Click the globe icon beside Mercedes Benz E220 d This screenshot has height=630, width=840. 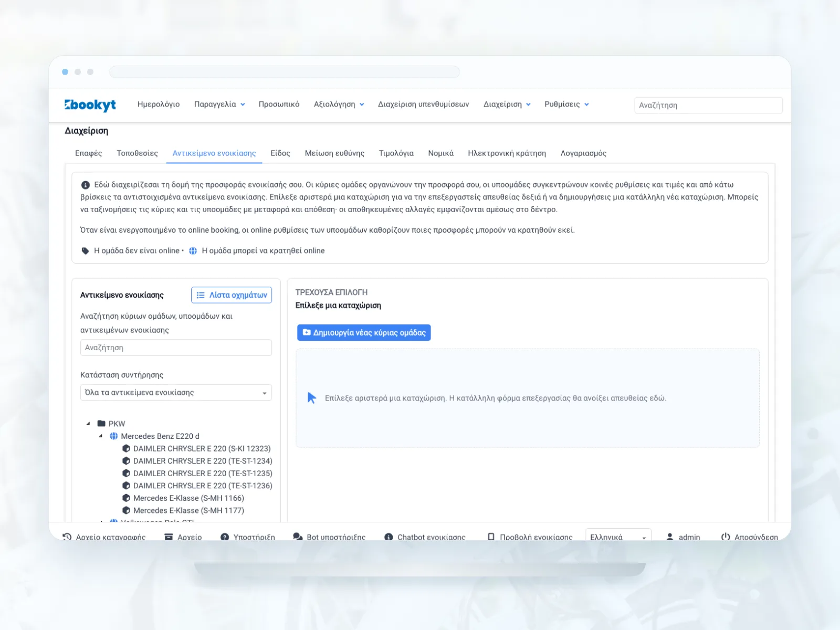click(113, 436)
